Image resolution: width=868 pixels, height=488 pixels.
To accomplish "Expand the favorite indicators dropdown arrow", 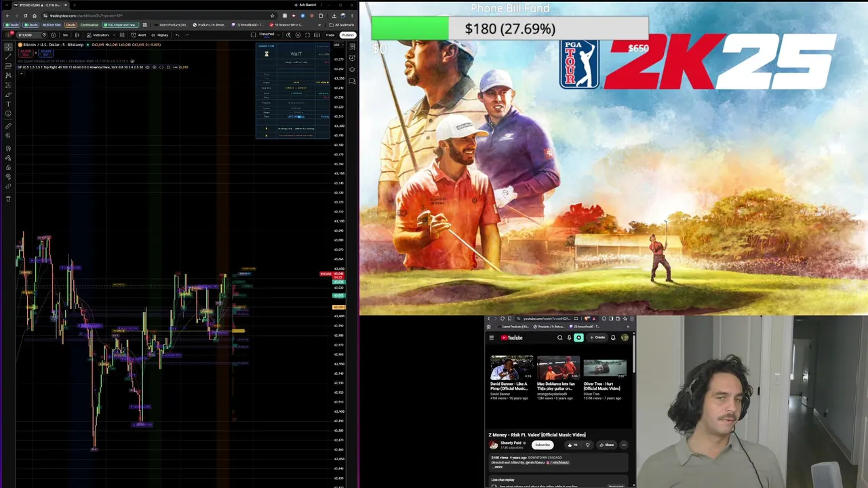I will [x=113, y=35].
